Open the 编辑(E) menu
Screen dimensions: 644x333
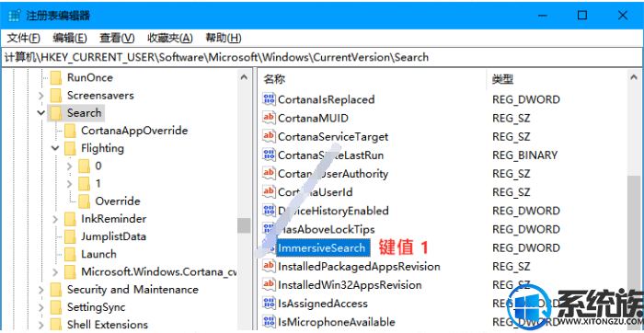pyautogui.click(x=70, y=39)
